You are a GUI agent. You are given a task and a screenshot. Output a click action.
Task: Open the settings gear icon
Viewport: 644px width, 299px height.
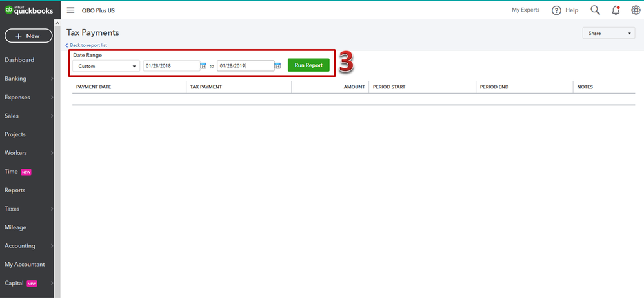point(636,10)
